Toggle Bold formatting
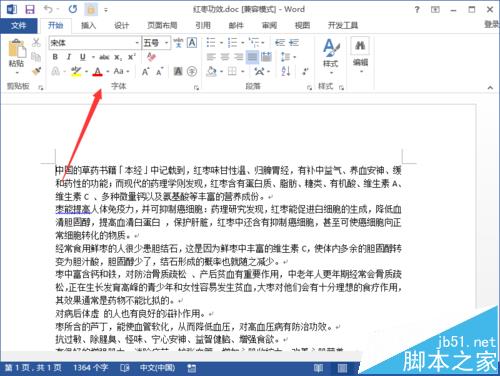Image resolution: width=500 pixels, height=376 pixels. tap(55, 57)
